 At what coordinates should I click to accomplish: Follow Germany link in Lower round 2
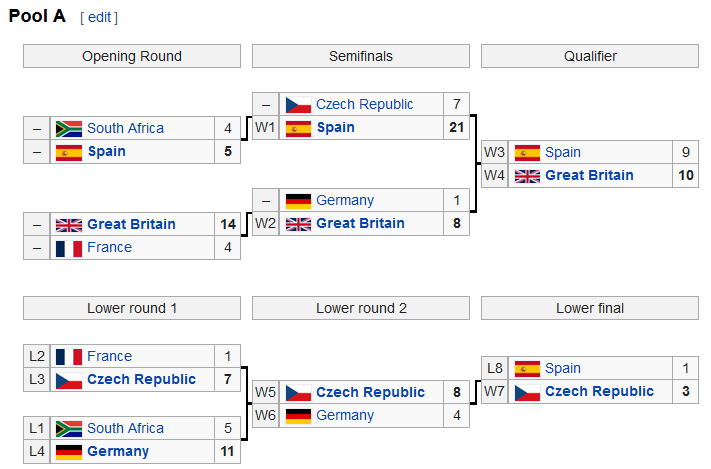[x=345, y=415]
